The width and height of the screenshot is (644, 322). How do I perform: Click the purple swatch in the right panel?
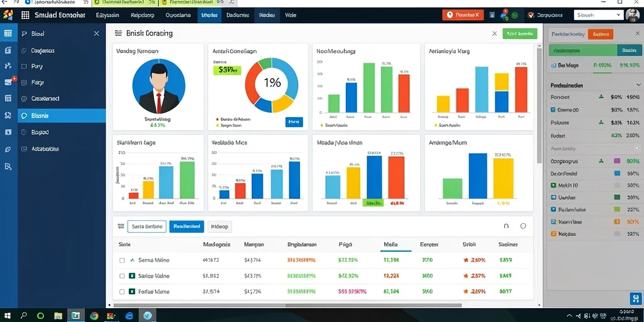[x=616, y=162]
